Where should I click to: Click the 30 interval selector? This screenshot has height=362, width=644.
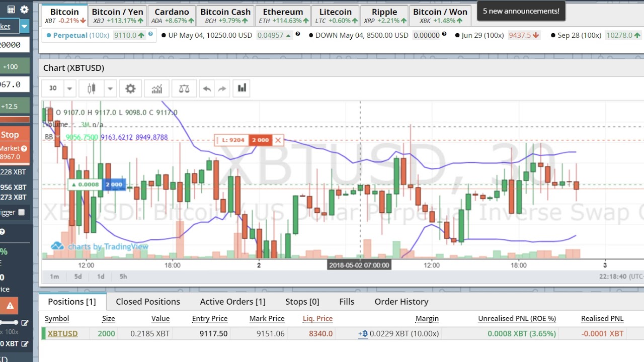coord(53,88)
